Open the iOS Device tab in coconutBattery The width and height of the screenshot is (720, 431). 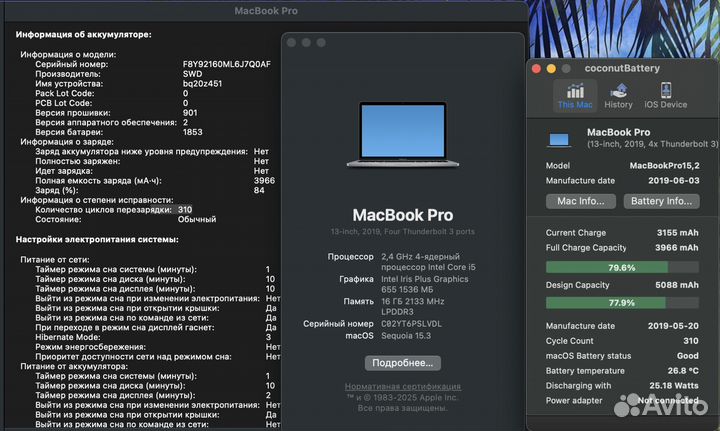click(x=665, y=95)
